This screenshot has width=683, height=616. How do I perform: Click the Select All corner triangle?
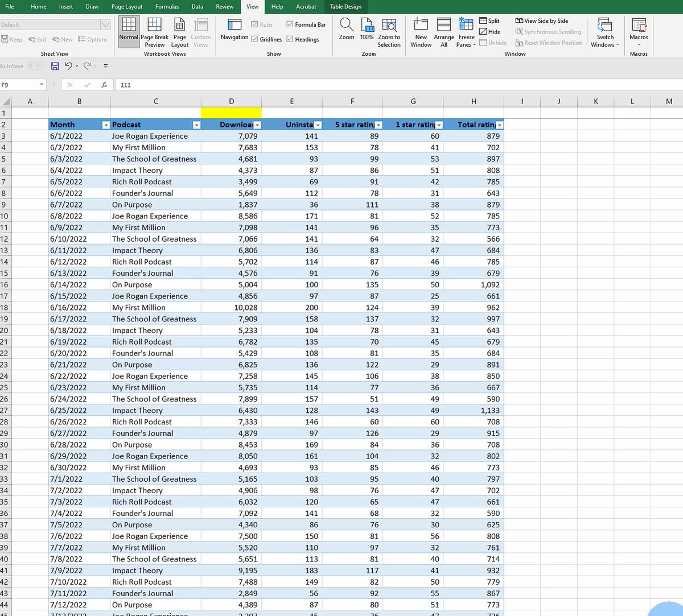6,101
